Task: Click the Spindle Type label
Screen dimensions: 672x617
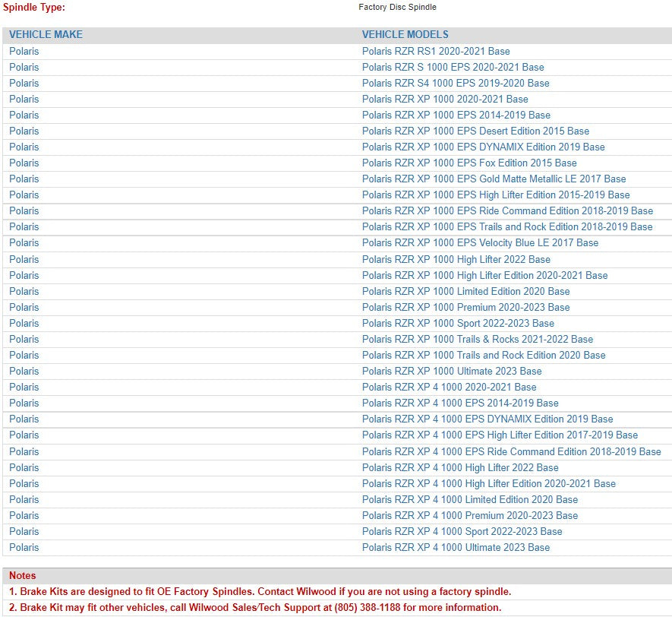Action: [34, 8]
